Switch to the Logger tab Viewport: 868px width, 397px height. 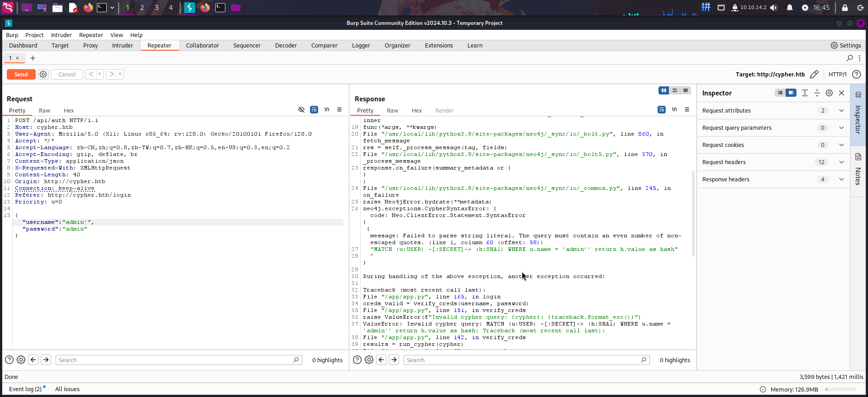point(361,45)
